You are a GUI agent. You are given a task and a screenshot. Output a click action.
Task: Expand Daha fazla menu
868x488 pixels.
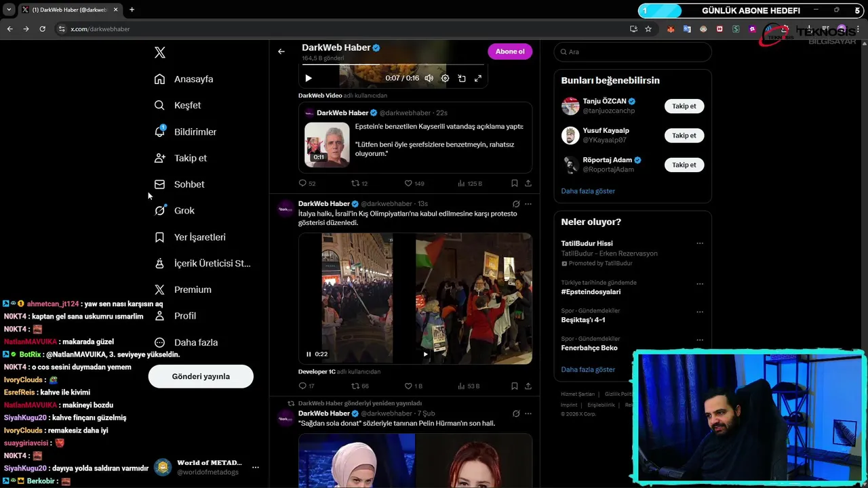click(186, 342)
